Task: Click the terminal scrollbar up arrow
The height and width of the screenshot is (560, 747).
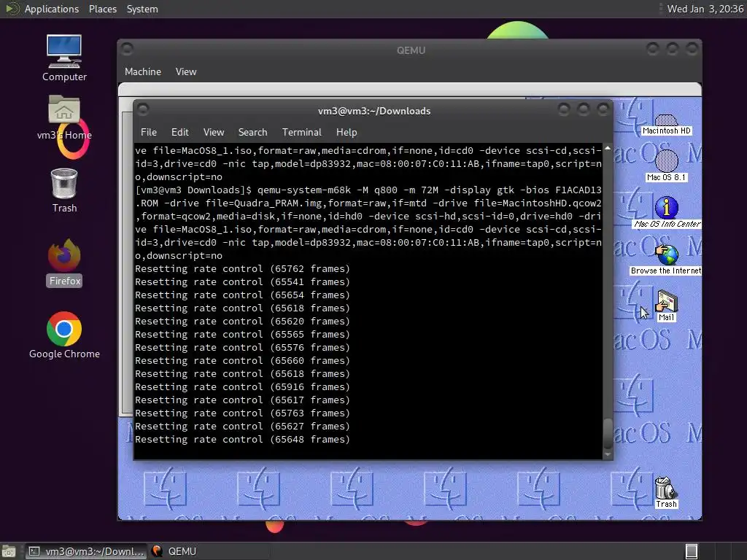Action: pos(608,149)
